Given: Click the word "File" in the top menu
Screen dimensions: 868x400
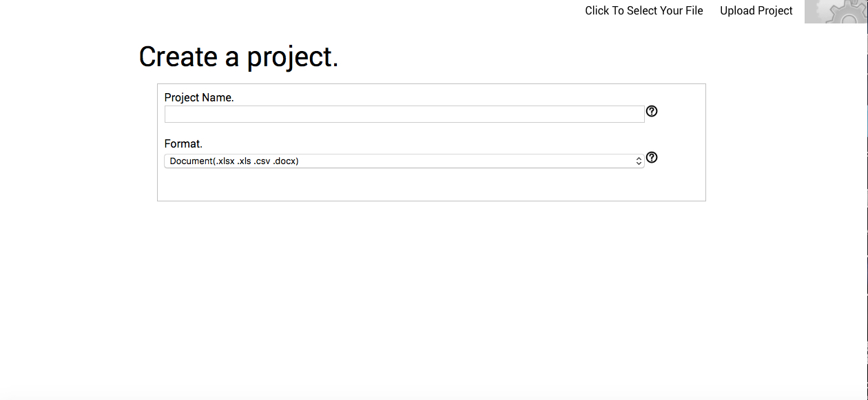Looking at the screenshot, I should point(693,10).
